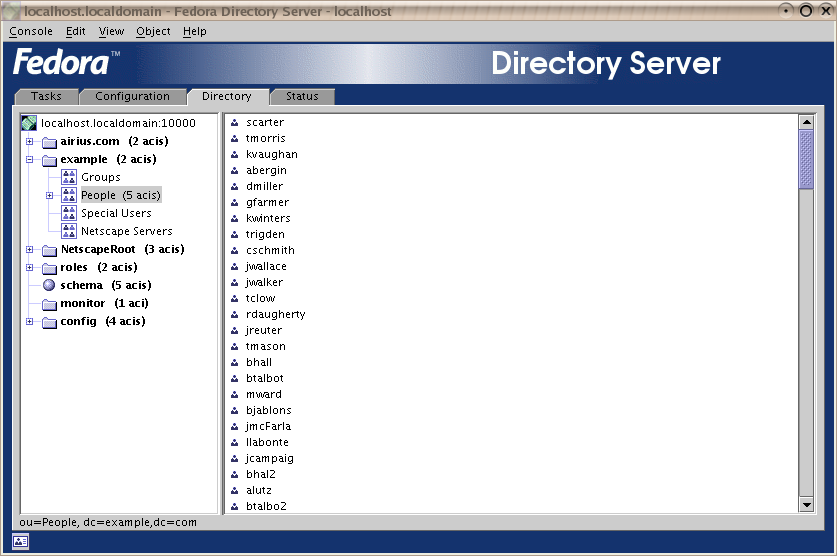Select the jreuter user entry
The height and width of the screenshot is (556, 837).
pyautogui.click(x=264, y=331)
